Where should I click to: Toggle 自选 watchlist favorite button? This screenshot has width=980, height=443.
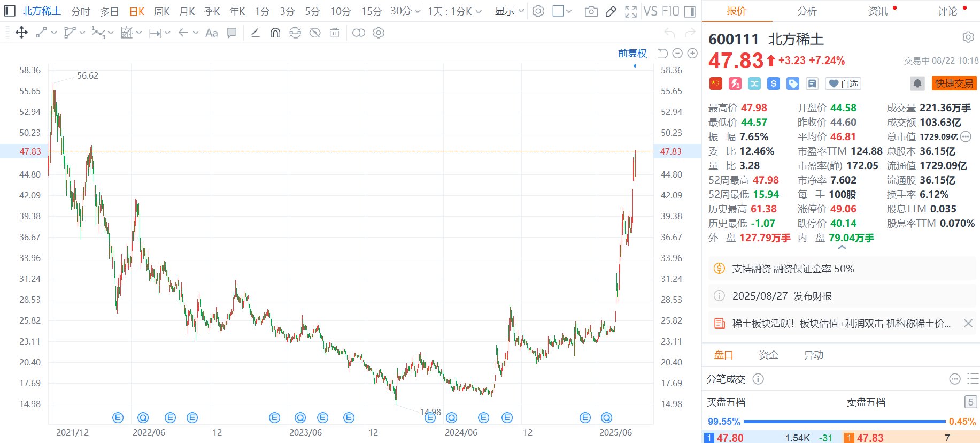tap(843, 83)
